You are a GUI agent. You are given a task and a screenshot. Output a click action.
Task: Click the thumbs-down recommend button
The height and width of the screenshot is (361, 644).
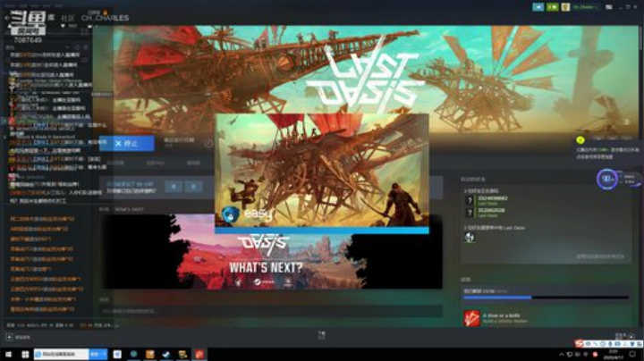193,187
